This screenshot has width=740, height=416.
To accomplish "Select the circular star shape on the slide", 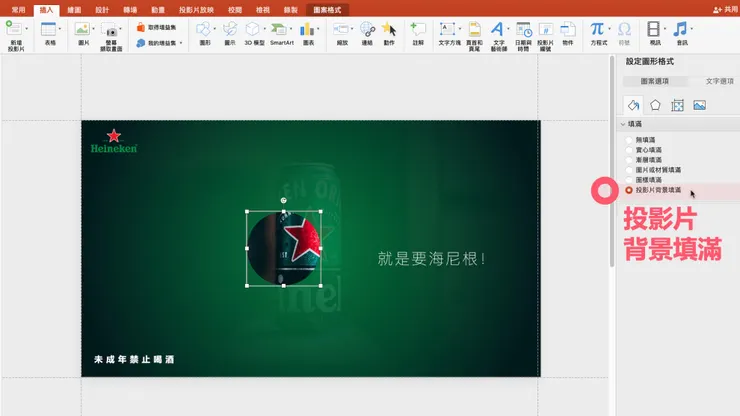I will 284,248.
